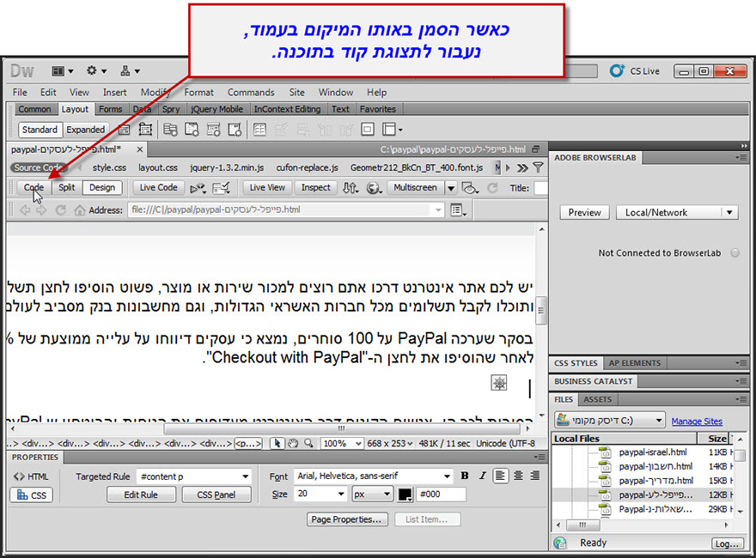
Task: Toggle Live View mode
Action: pyautogui.click(x=267, y=187)
